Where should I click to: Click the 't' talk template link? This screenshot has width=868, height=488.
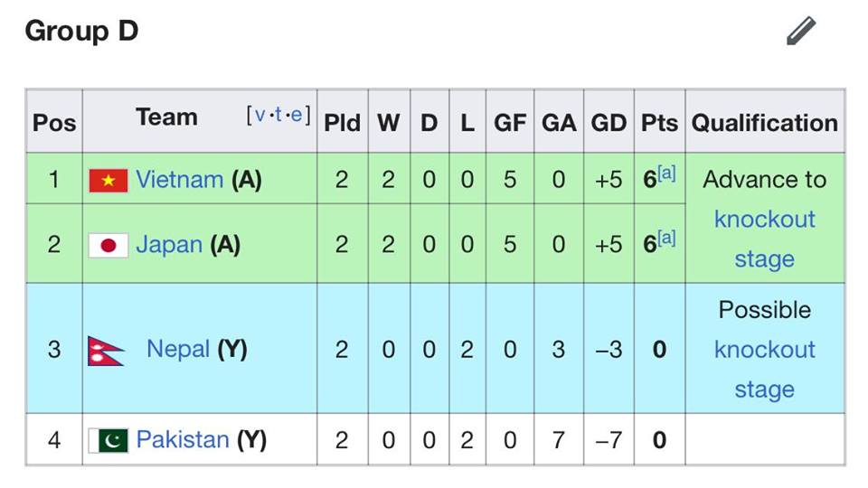278,115
